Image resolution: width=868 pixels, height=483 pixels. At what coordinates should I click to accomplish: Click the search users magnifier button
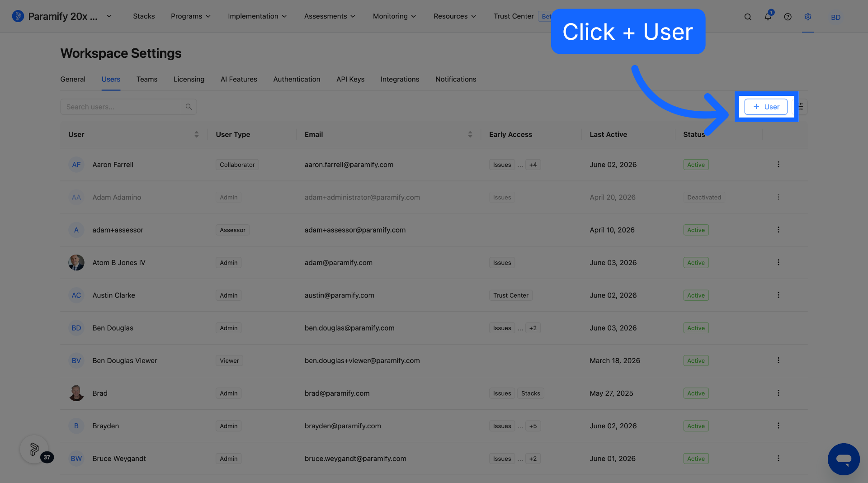pyautogui.click(x=189, y=107)
